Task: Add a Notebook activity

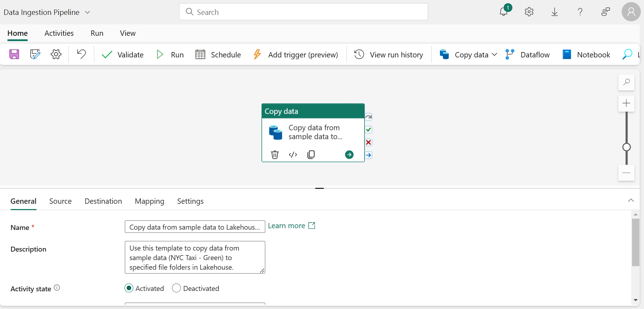Action: click(586, 55)
